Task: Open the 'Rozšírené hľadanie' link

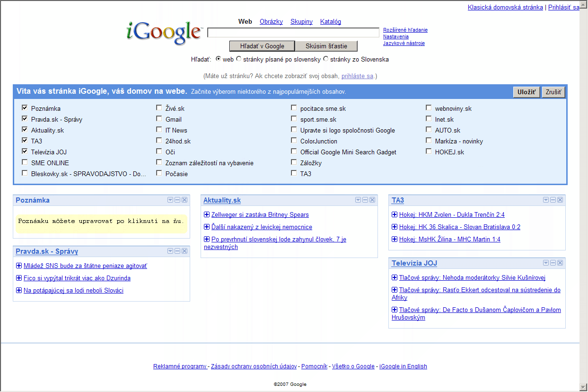Action: point(405,30)
